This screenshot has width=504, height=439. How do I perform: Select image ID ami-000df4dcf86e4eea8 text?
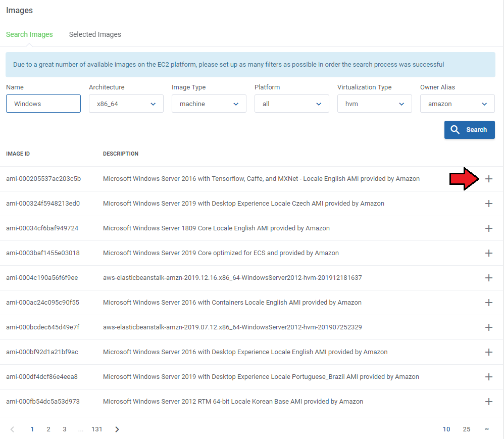coord(42,377)
